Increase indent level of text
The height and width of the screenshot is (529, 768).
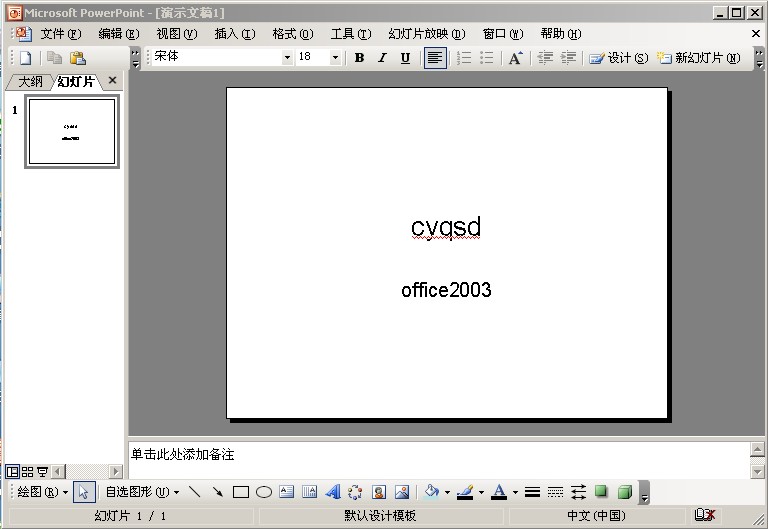point(568,58)
